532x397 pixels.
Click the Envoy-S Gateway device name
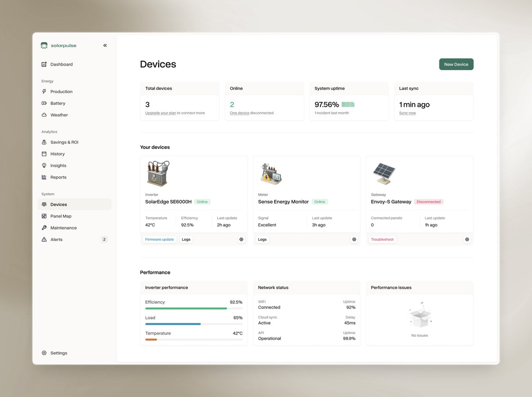[x=391, y=202]
